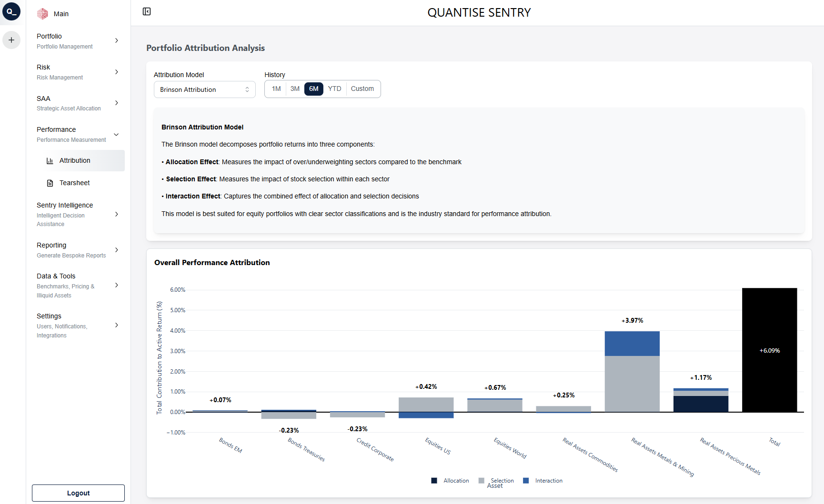824x504 pixels.
Task: Select the Attribution bar chart icon
Action: coord(50,161)
